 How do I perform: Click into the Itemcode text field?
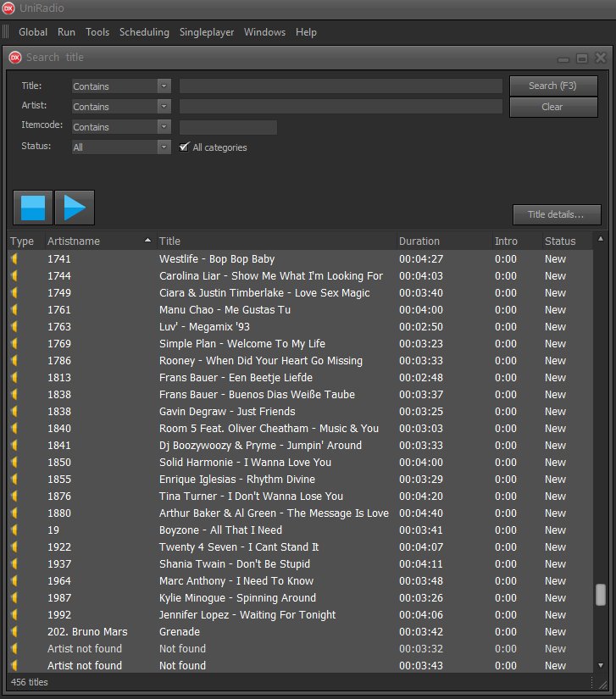228,127
